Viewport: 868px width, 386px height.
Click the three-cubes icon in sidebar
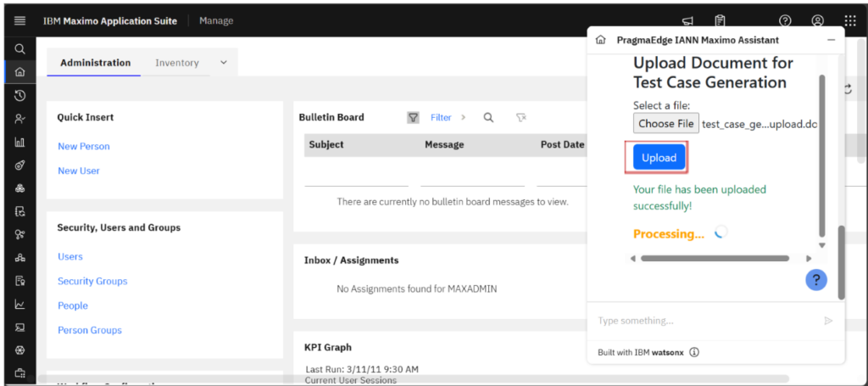pyautogui.click(x=20, y=188)
